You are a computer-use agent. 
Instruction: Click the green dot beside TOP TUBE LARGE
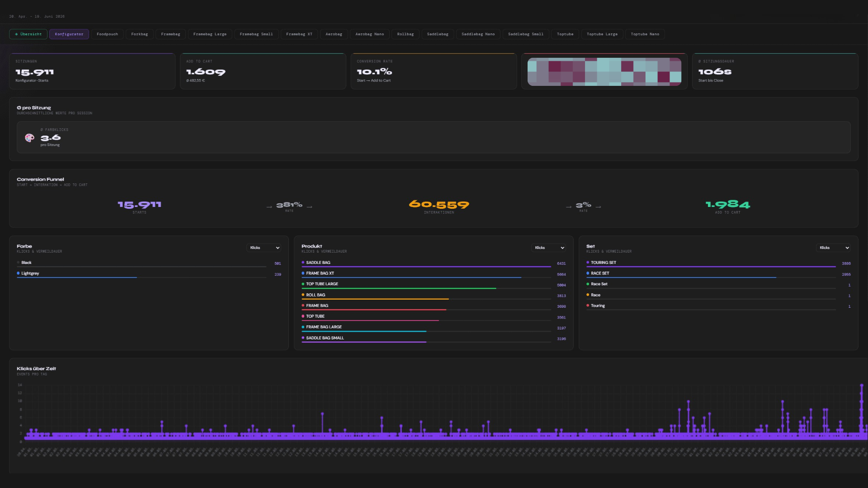tap(303, 284)
